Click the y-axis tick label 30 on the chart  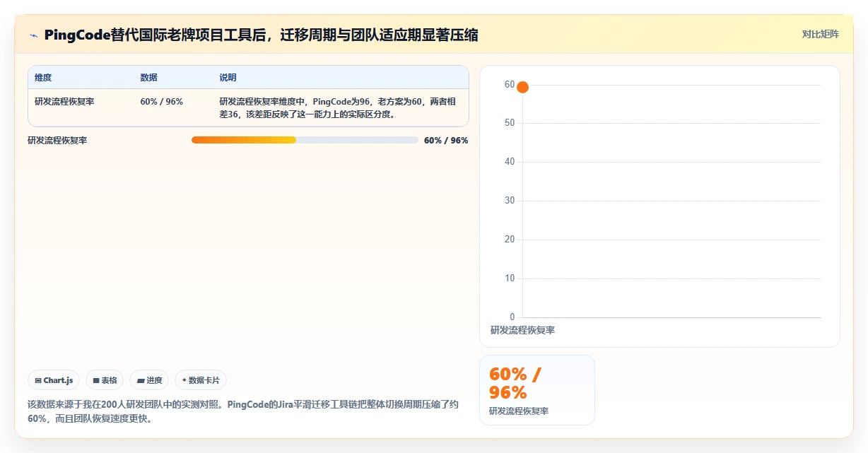tap(510, 201)
